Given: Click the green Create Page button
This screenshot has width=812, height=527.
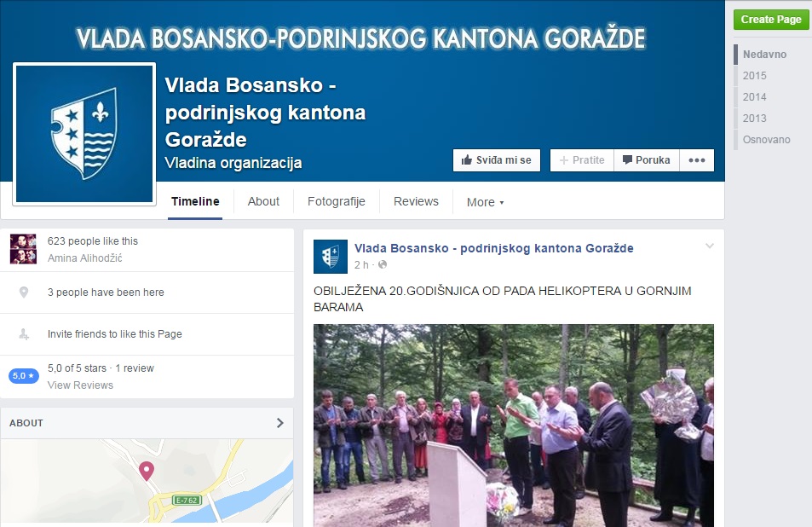Looking at the screenshot, I should pos(770,19).
